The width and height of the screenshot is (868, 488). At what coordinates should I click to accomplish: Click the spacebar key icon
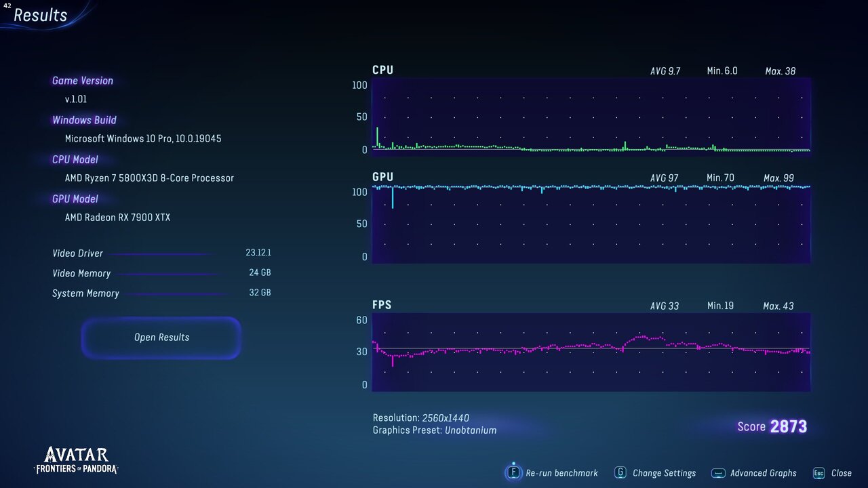point(718,473)
